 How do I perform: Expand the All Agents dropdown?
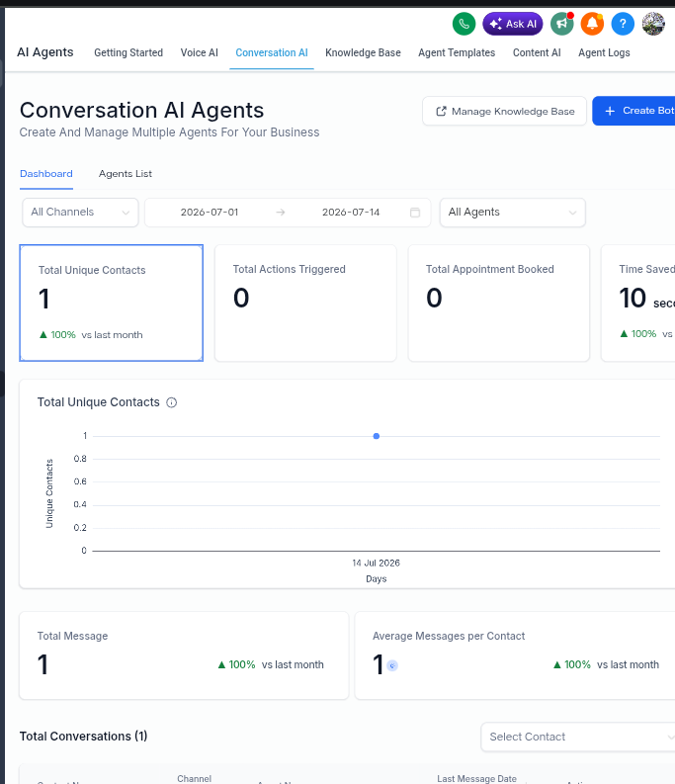point(513,213)
